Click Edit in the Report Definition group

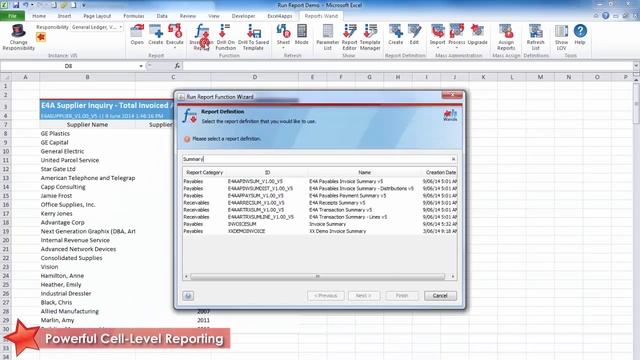[414, 34]
